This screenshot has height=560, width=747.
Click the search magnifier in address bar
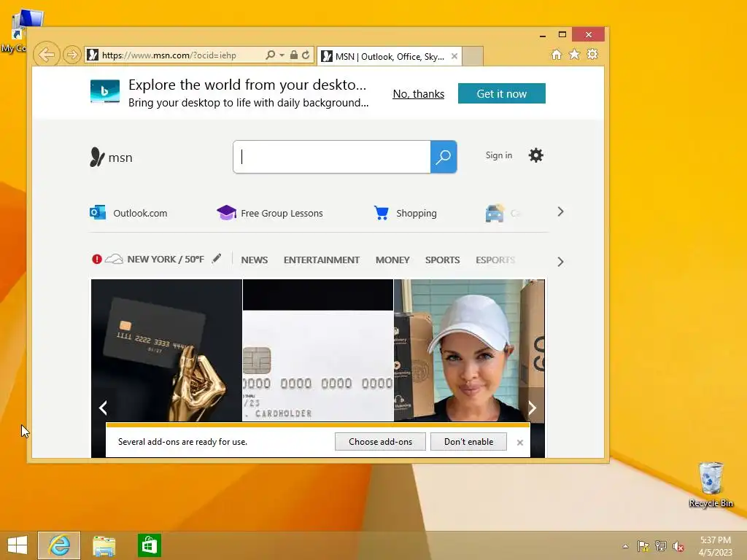[270, 55]
